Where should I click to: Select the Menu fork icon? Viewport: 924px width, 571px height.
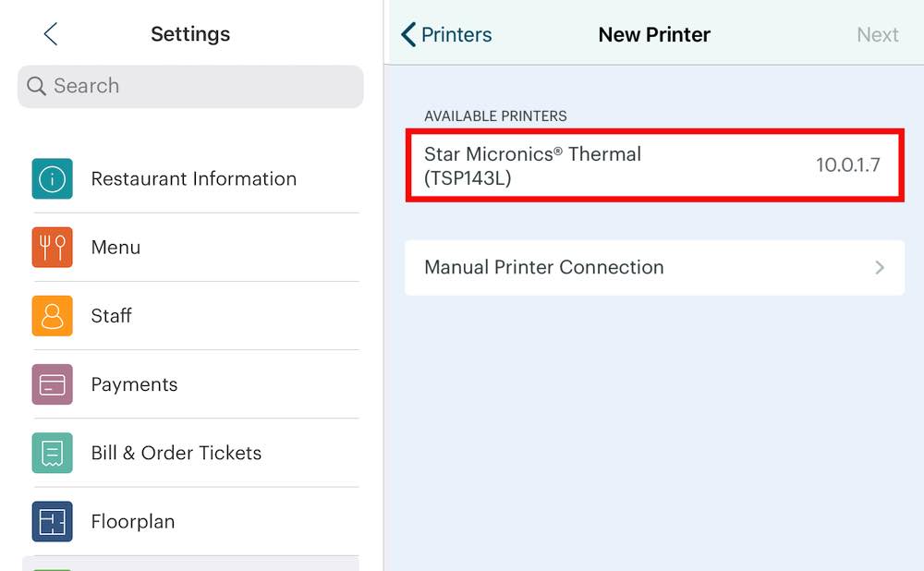(x=52, y=247)
